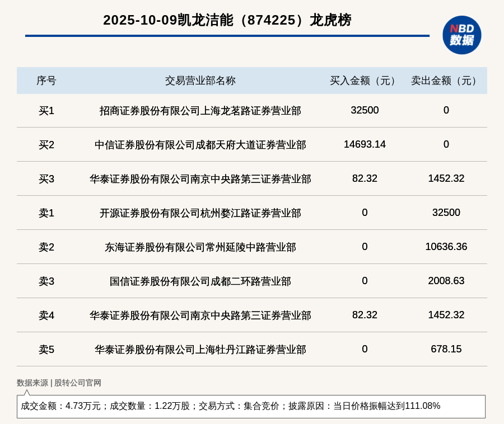This screenshot has width=504, height=424.
Task: Click 中信证券成都天府大道证券营业部 entry
Action: click(x=200, y=145)
